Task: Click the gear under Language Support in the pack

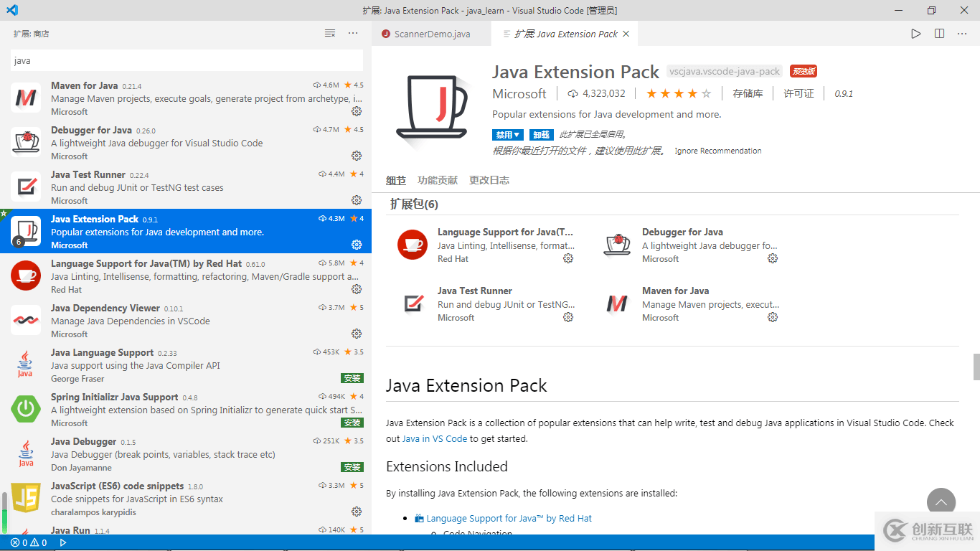Action: point(568,258)
